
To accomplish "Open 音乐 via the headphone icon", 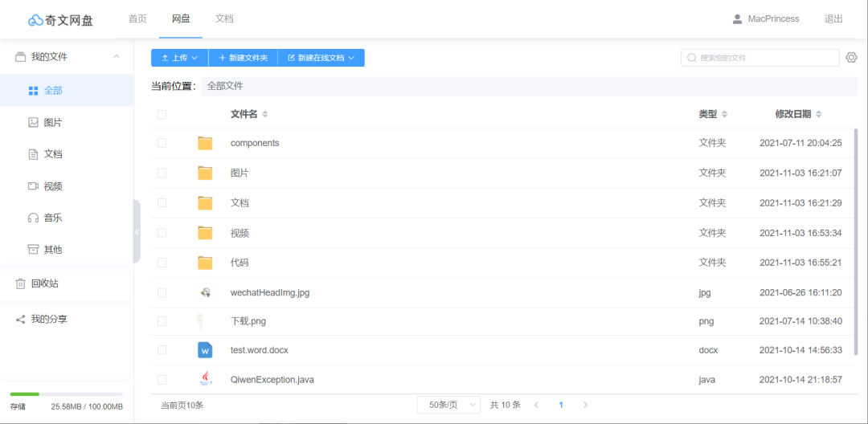I will (x=33, y=218).
